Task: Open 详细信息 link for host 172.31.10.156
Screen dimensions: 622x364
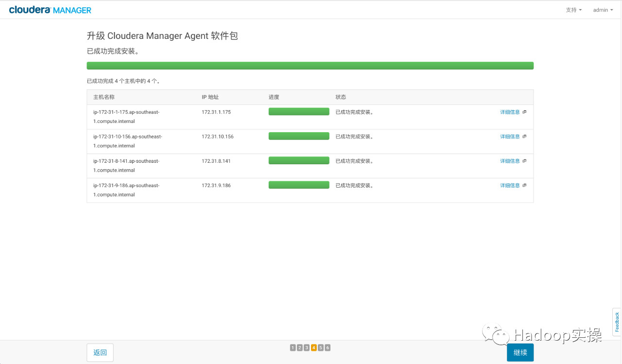Action: [x=510, y=137]
